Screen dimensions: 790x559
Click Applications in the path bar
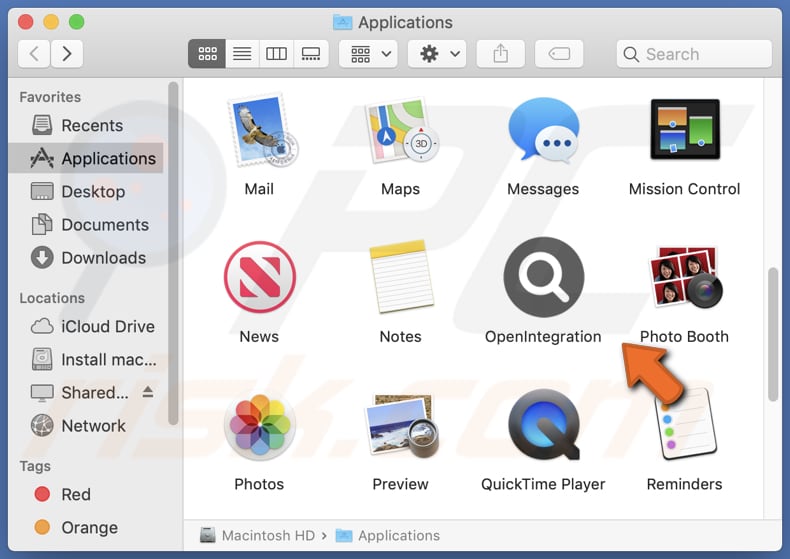click(387, 535)
